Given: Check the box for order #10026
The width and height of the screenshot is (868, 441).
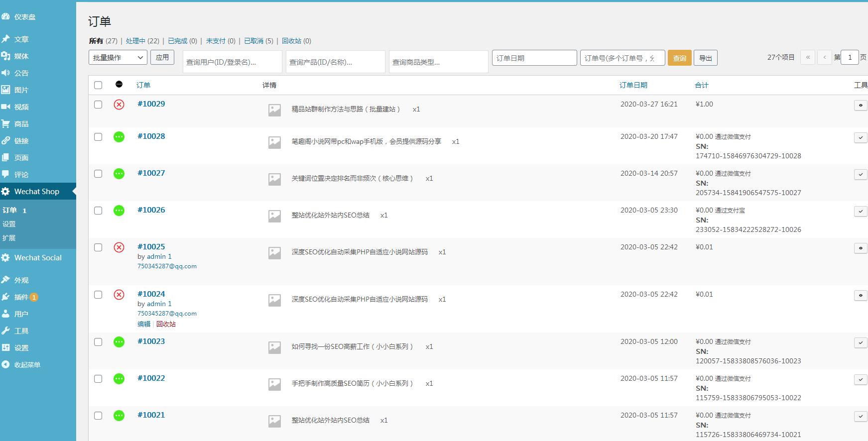Looking at the screenshot, I should pyautogui.click(x=98, y=211).
